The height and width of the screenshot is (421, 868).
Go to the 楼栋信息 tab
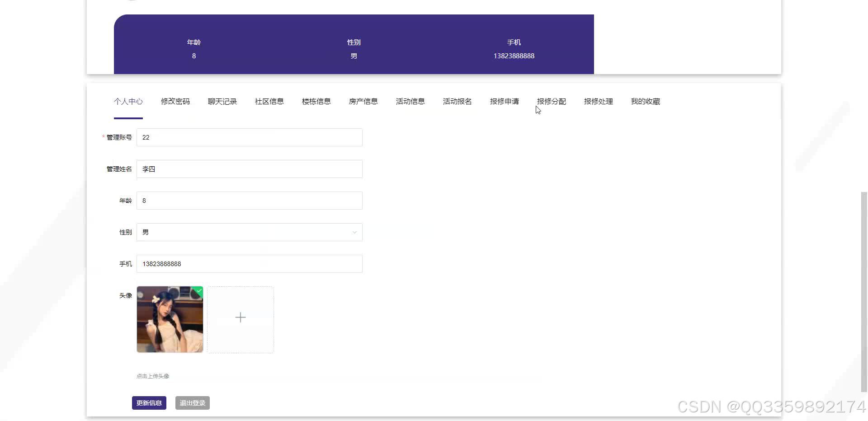(316, 102)
